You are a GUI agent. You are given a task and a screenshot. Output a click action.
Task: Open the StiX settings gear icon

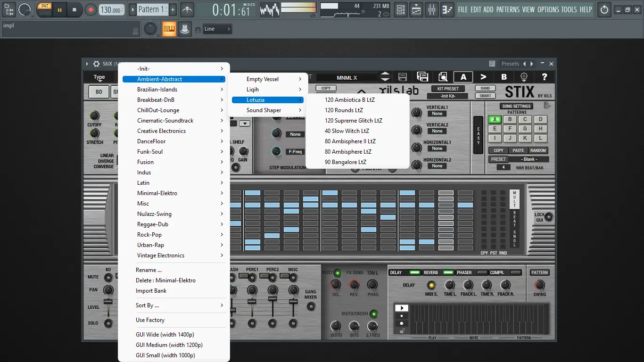tap(524, 77)
